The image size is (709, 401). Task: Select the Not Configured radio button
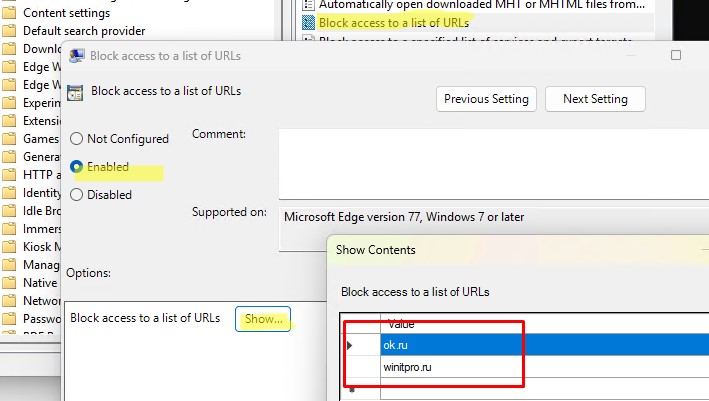tap(76, 138)
